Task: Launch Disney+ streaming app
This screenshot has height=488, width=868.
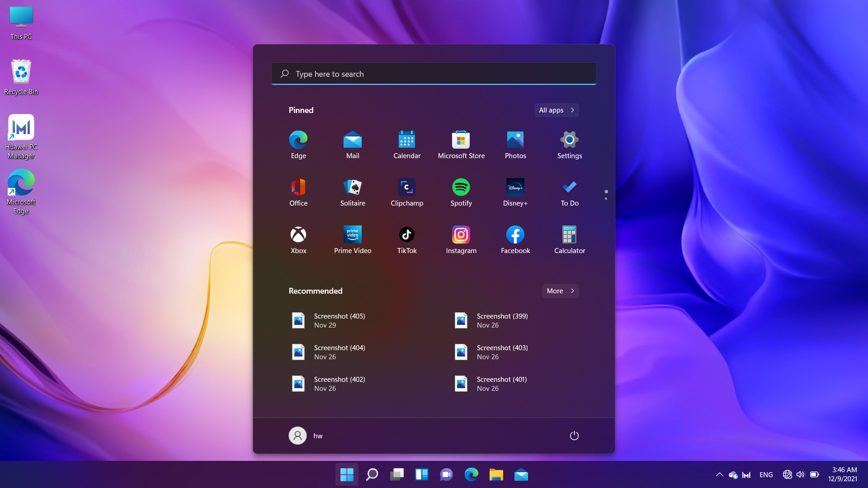Action: 515,187
